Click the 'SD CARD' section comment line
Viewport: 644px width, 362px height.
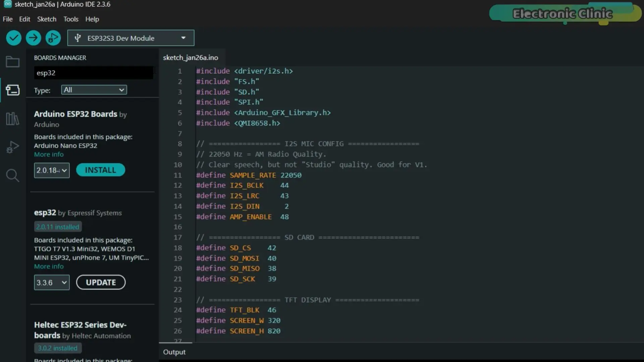(x=308, y=237)
